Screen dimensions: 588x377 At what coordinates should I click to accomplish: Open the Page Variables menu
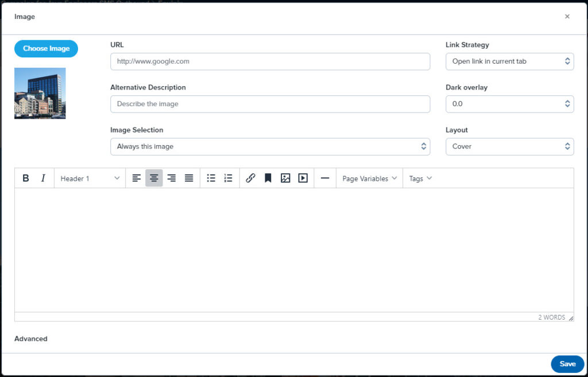click(x=369, y=178)
